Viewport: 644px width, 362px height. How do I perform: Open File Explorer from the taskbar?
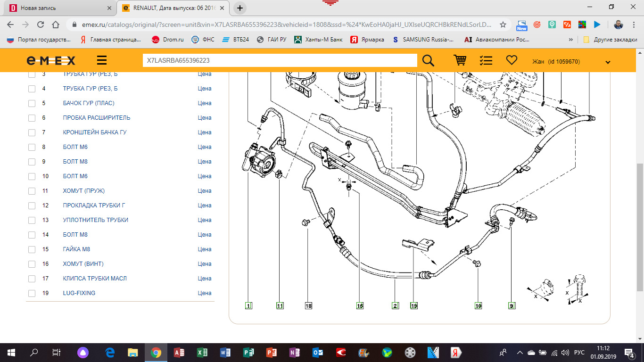point(133,352)
